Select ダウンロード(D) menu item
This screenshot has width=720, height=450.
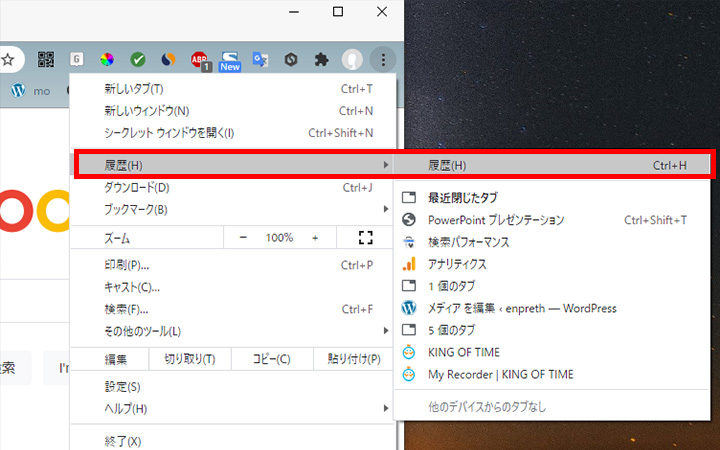click(233, 187)
